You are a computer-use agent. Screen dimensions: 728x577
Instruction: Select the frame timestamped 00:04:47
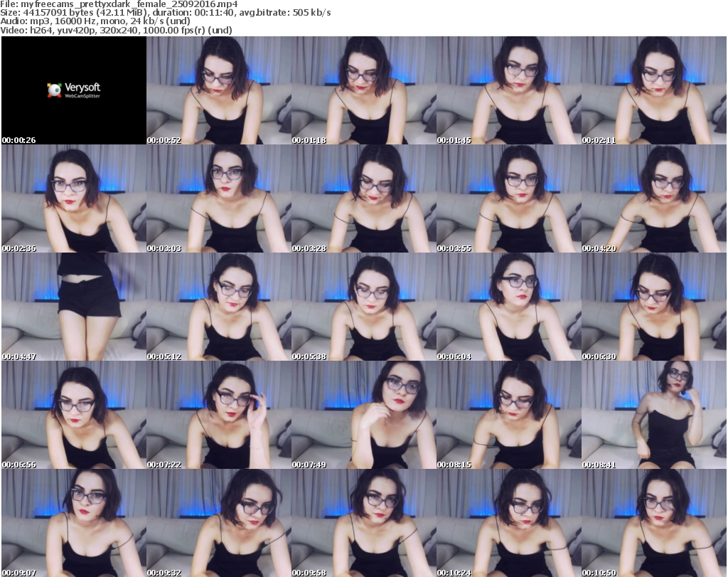click(x=74, y=307)
